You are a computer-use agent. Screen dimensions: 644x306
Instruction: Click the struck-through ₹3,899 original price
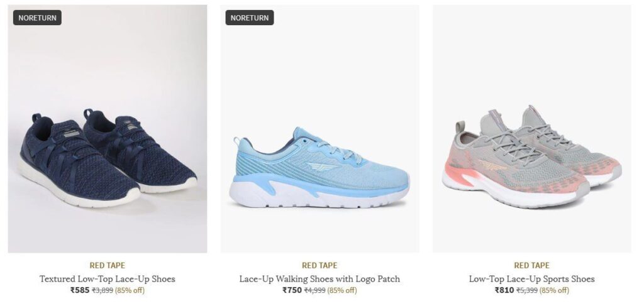(x=103, y=290)
